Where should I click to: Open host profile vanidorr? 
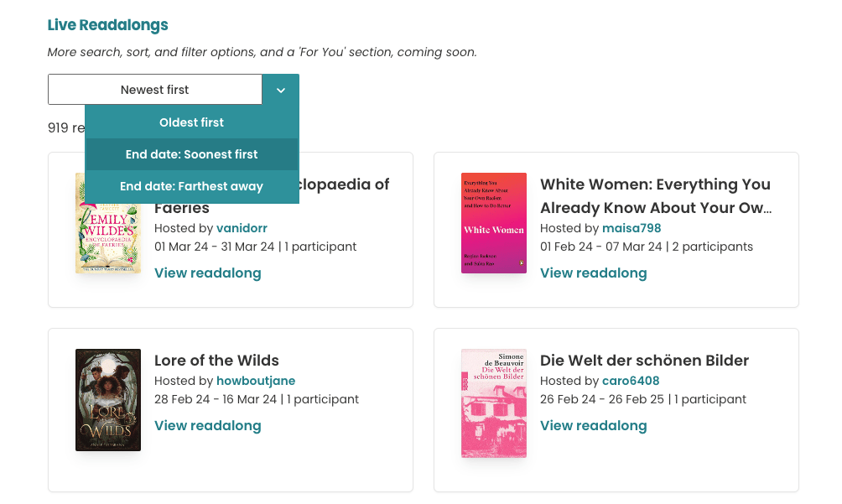pos(242,228)
